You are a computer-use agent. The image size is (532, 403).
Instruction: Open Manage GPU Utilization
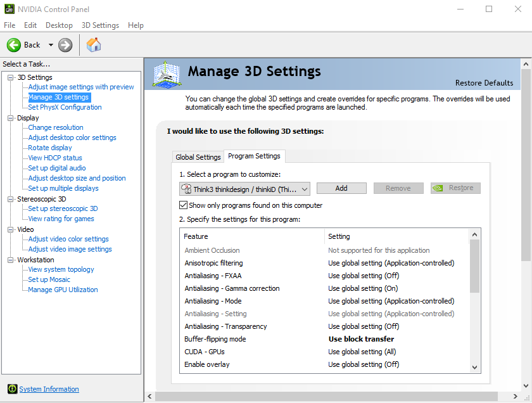pyautogui.click(x=63, y=290)
